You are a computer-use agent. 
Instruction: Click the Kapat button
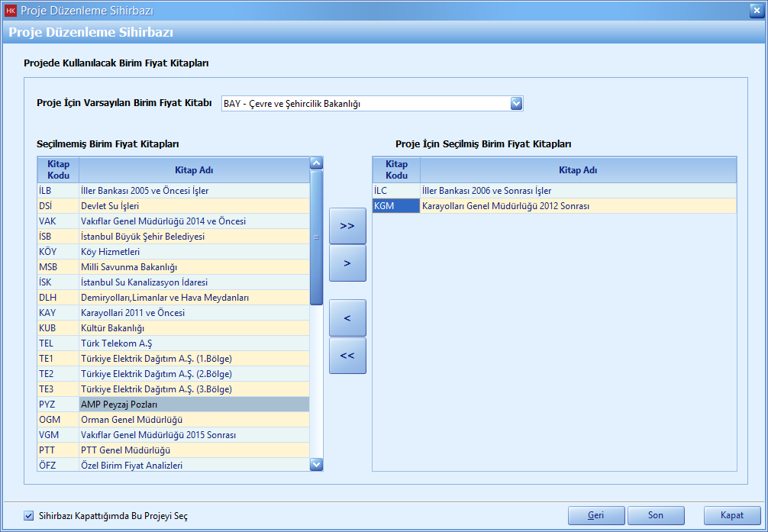point(732,515)
